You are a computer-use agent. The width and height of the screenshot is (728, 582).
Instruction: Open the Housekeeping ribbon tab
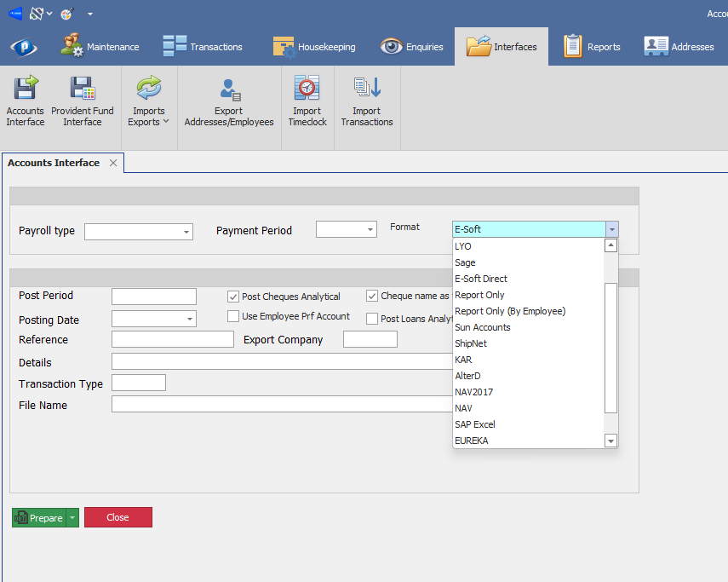point(314,47)
